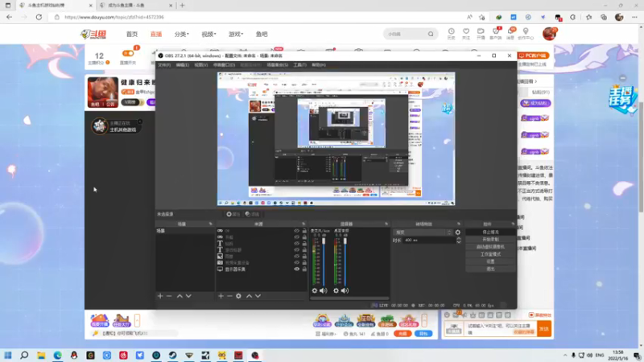Toggle visibility of first text source row
644x362 pixels.
click(x=296, y=244)
